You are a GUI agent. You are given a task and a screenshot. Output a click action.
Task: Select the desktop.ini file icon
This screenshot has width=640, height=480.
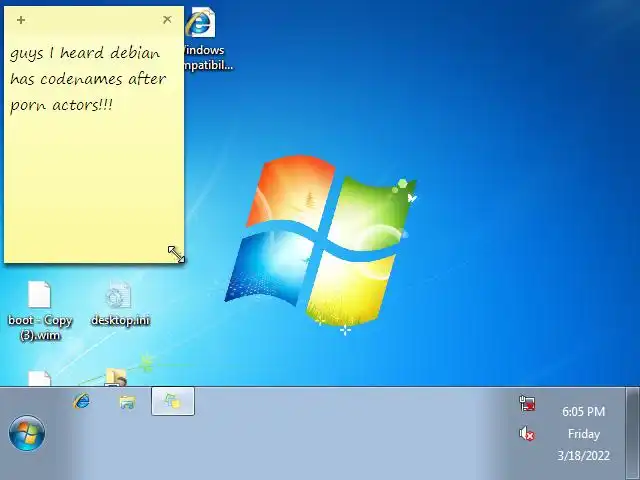coord(120,303)
